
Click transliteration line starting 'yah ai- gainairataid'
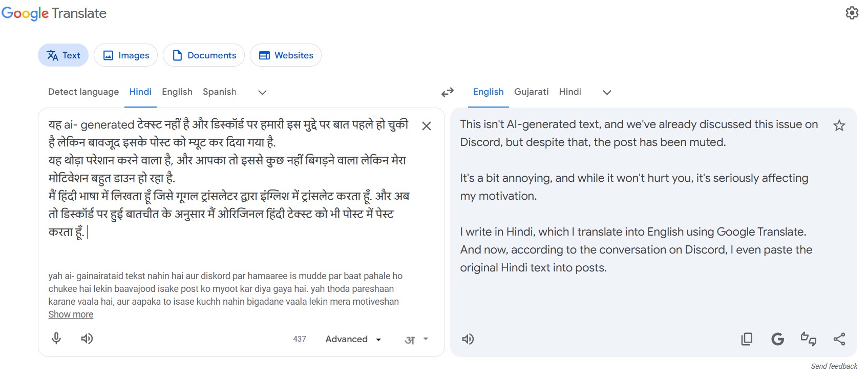[225, 276]
